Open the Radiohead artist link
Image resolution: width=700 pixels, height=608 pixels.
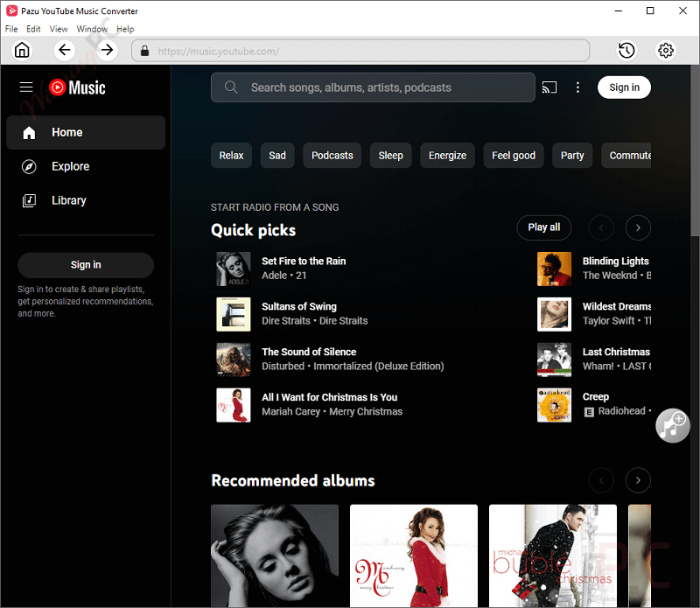pos(621,411)
